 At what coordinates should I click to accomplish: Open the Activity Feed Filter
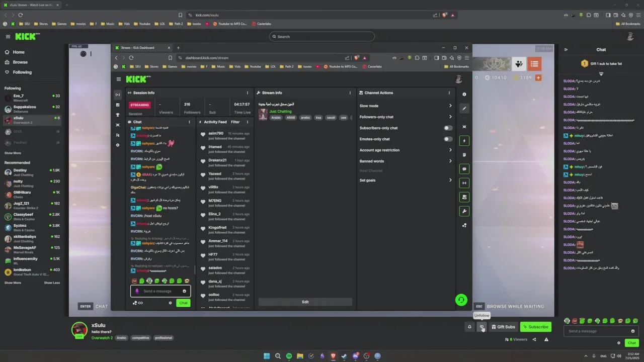tap(235, 122)
